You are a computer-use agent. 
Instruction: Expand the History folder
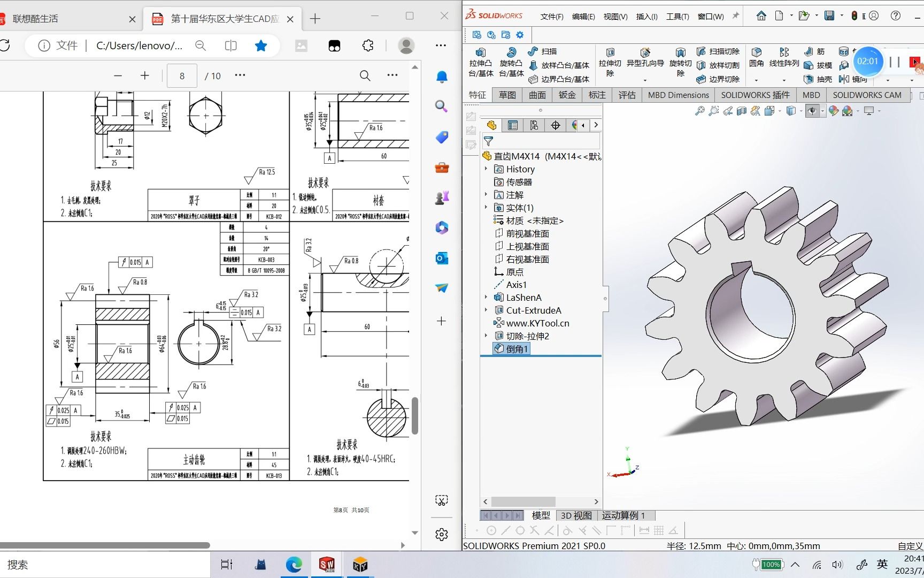click(486, 169)
